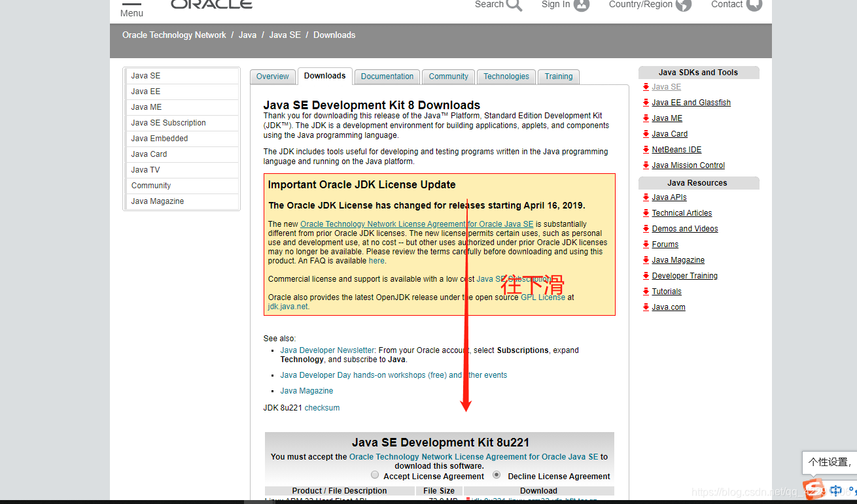This screenshot has width=857, height=504.
Task: Open Java Developer Newsletter link
Action: click(327, 350)
